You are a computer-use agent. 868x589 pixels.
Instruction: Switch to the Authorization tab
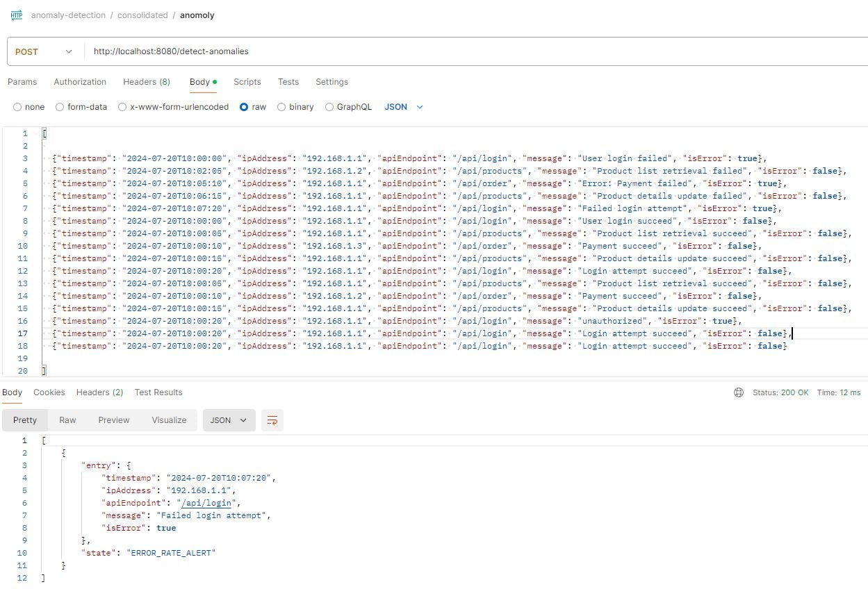coord(79,82)
